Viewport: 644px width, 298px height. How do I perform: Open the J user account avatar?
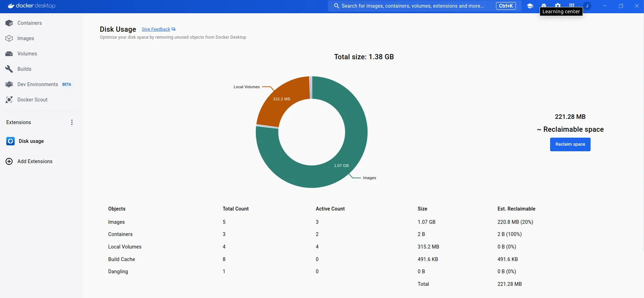tap(587, 6)
